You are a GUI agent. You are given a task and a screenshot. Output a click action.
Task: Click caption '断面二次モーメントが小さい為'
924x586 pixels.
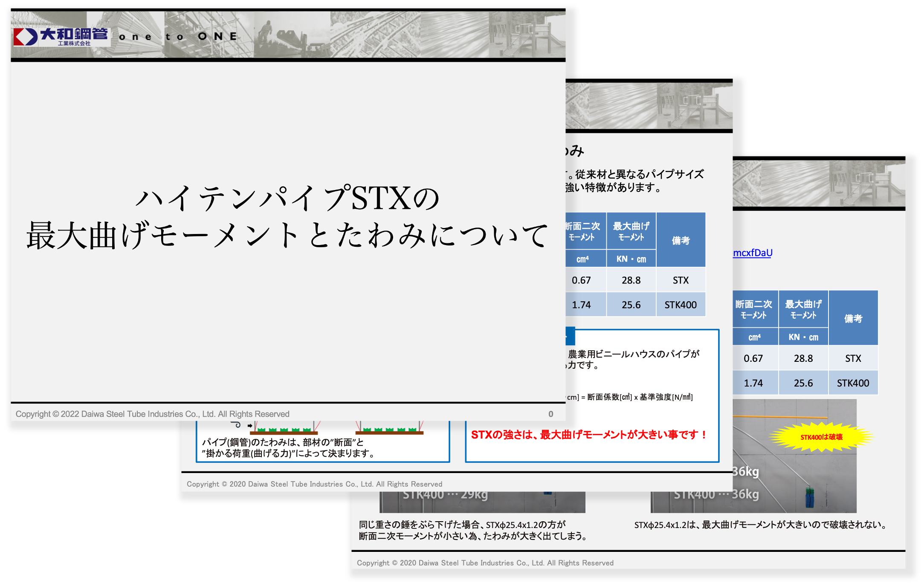[472, 536]
